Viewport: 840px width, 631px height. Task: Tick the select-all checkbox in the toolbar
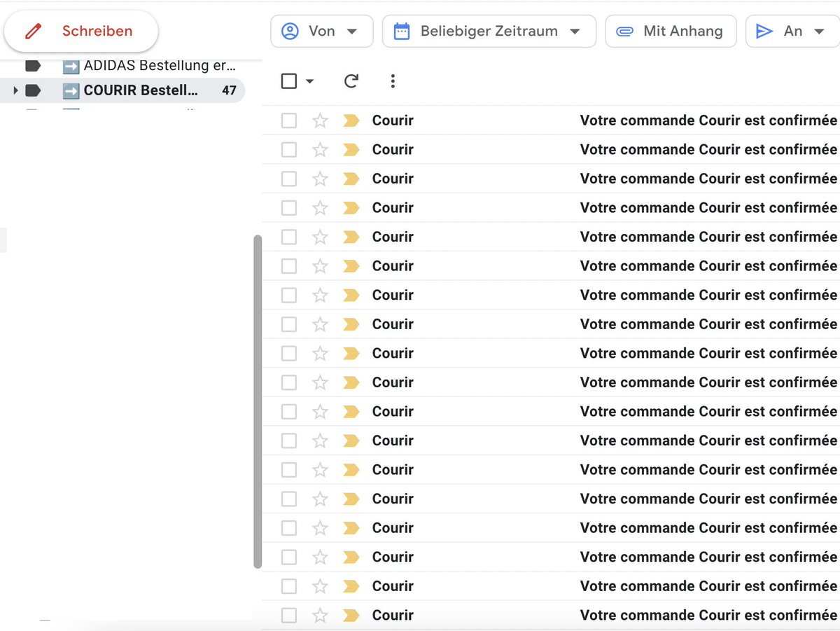coord(289,81)
